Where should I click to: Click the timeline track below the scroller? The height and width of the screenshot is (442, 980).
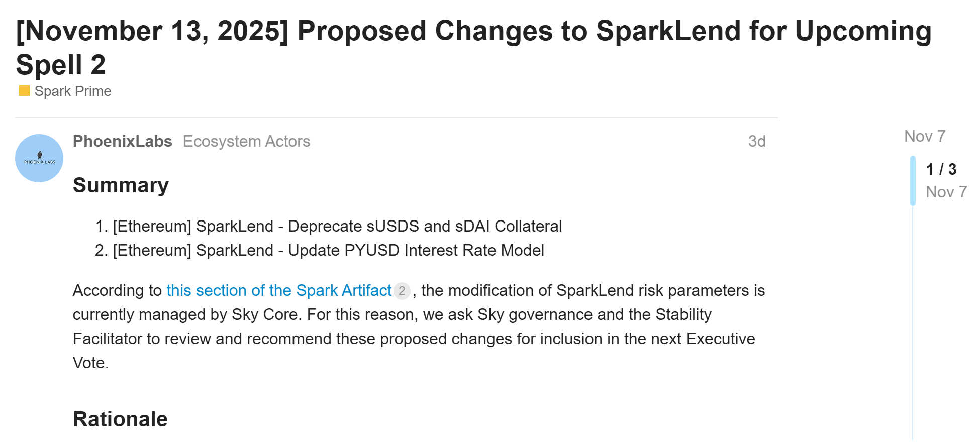[913, 321]
